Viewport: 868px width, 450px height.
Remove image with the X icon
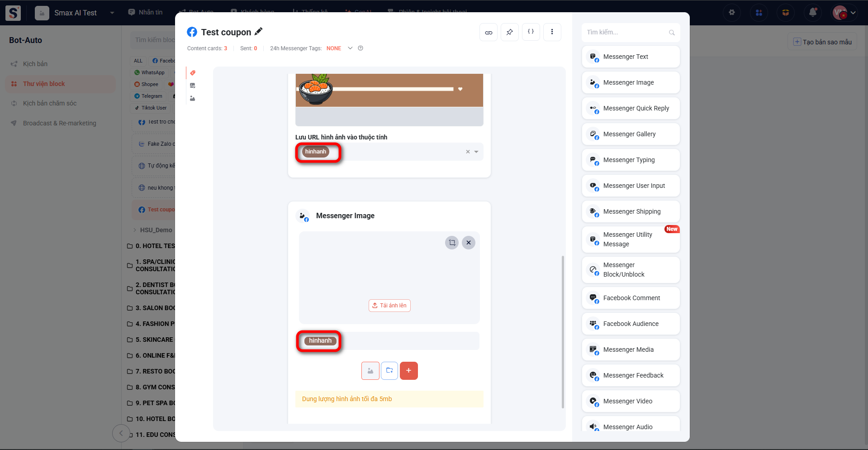pyautogui.click(x=469, y=243)
